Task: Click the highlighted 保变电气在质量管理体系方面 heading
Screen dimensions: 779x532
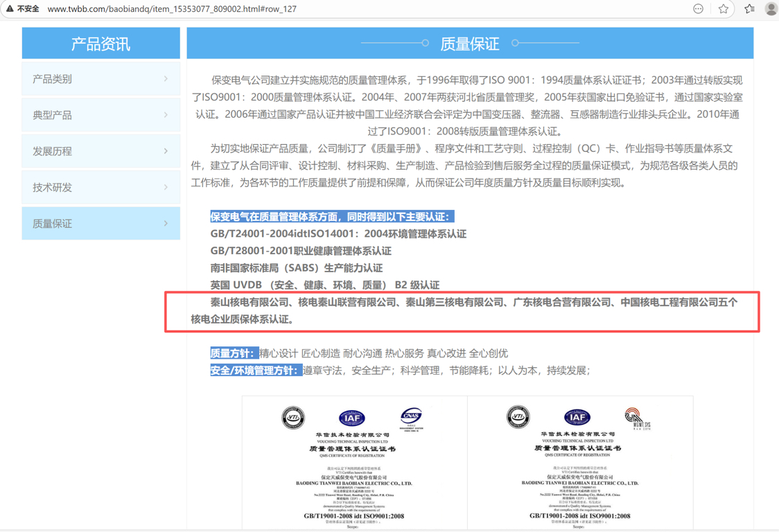Action: pos(332,217)
